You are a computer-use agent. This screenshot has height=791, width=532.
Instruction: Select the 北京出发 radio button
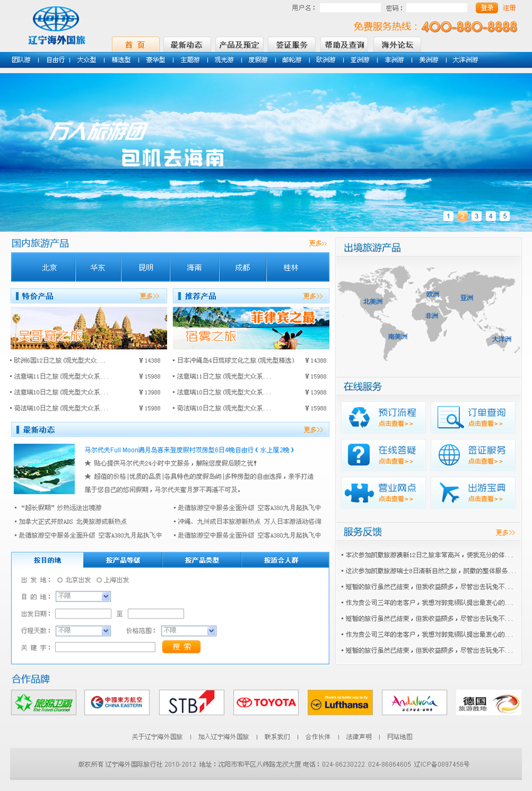(x=60, y=580)
